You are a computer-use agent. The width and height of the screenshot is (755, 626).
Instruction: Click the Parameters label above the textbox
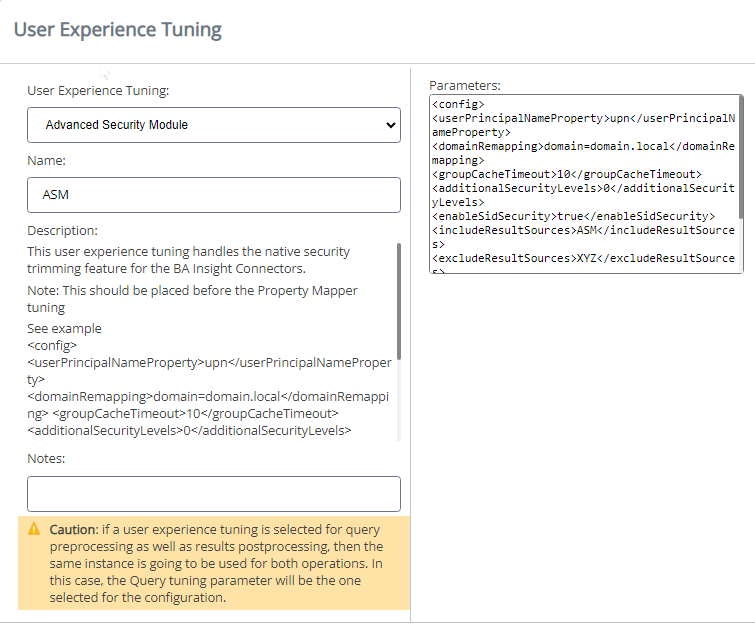464,86
